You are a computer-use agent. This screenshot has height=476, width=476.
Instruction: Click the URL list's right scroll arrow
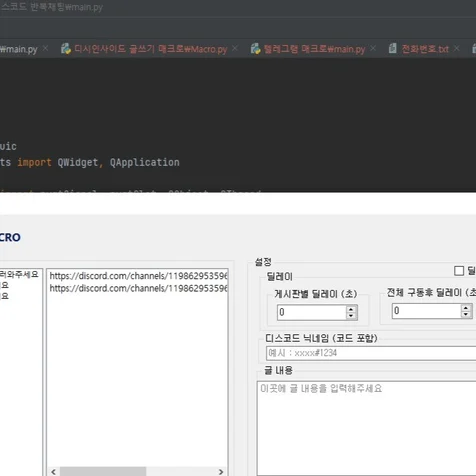tap(221, 472)
